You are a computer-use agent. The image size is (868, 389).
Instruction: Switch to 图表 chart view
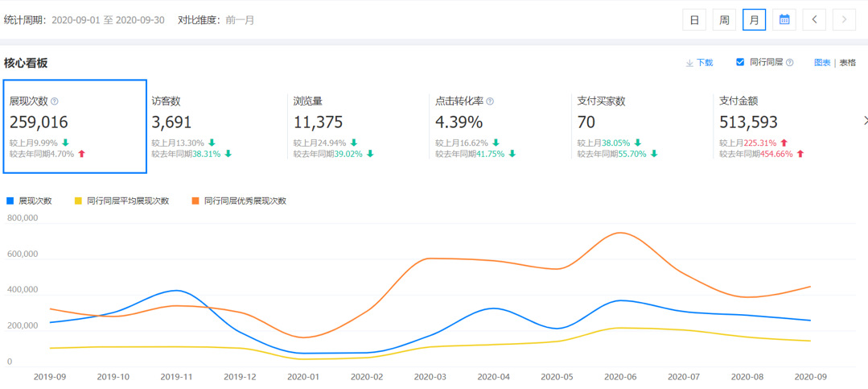pos(821,63)
